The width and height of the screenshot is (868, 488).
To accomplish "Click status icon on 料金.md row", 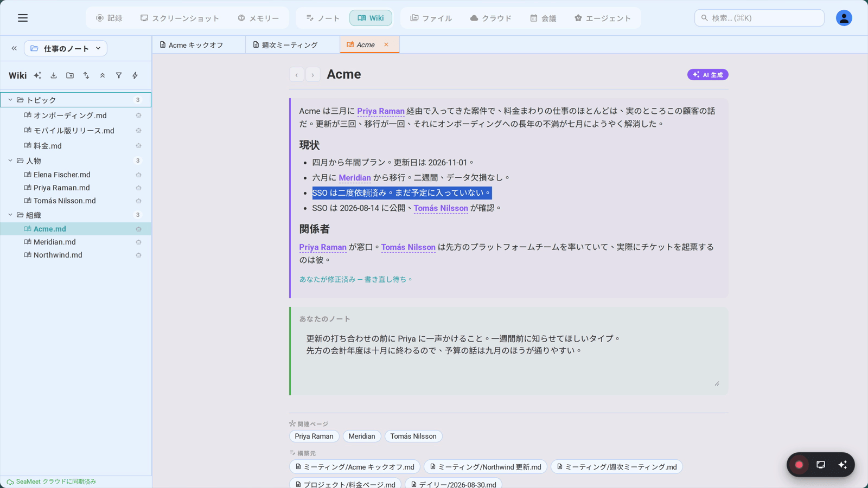I will click(x=138, y=146).
